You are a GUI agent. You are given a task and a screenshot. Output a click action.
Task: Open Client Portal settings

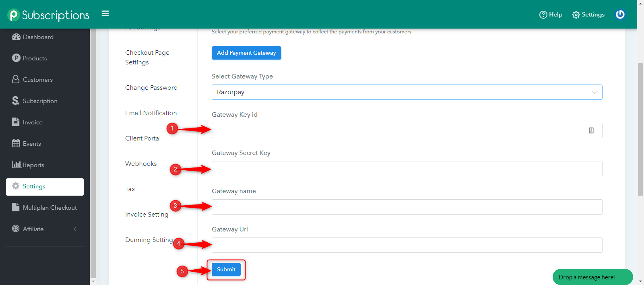click(x=143, y=138)
